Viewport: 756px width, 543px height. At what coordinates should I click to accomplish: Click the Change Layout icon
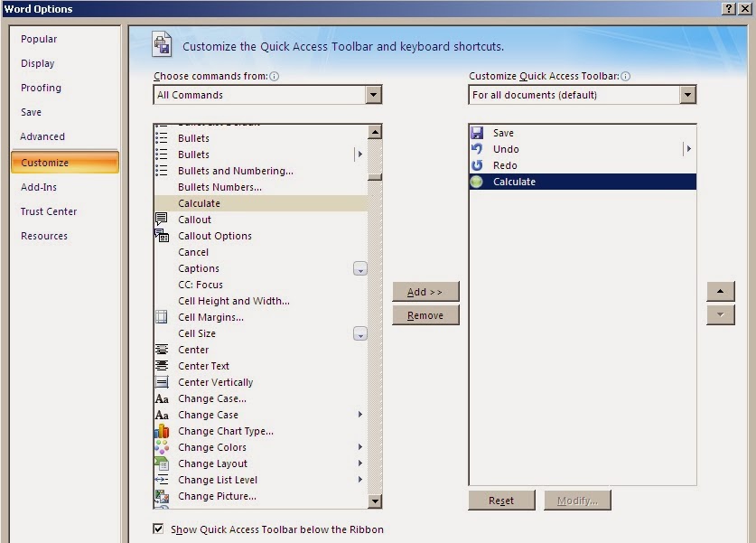(x=161, y=463)
